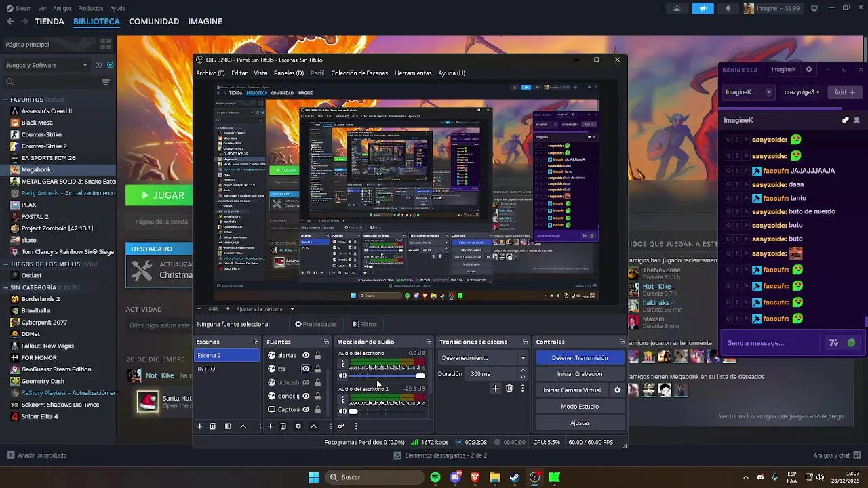Open advanced audio properties gears icon

(341, 426)
